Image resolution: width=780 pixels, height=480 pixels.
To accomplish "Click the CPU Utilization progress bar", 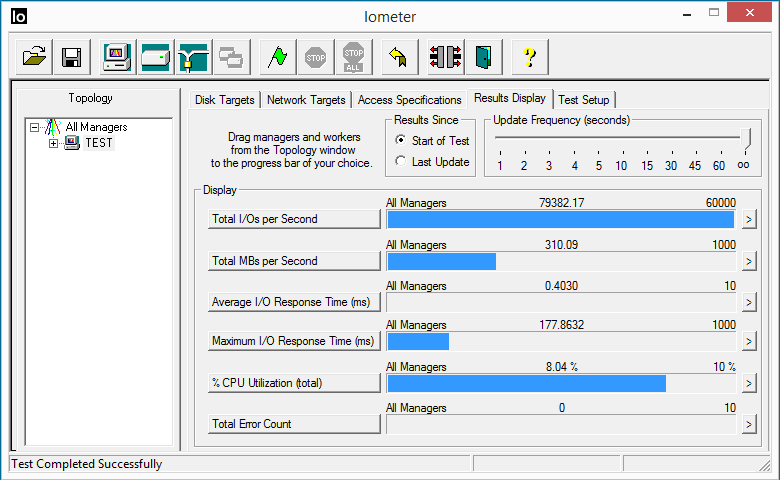I will 561,383.
